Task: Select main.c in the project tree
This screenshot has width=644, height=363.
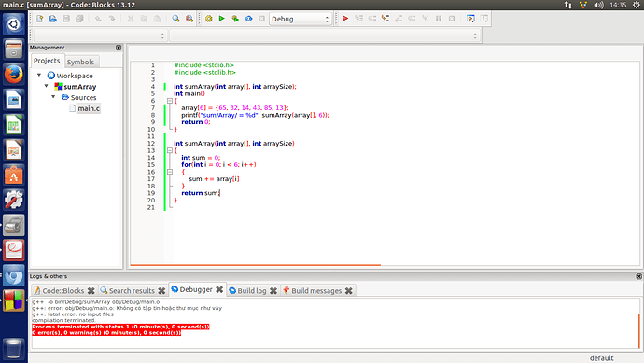Action: (x=89, y=108)
